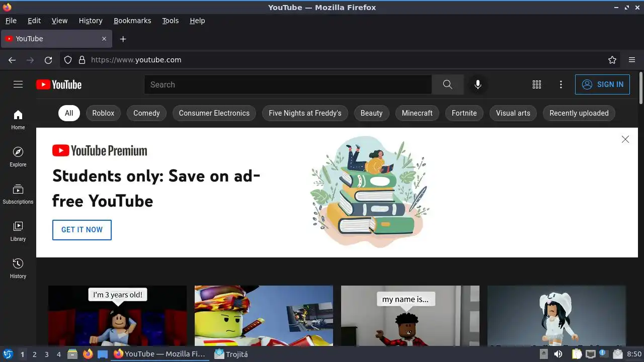Switch to Trojitá in taskbar
The image size is (644, 362).
pyautogui.click(x=231, y=354)
